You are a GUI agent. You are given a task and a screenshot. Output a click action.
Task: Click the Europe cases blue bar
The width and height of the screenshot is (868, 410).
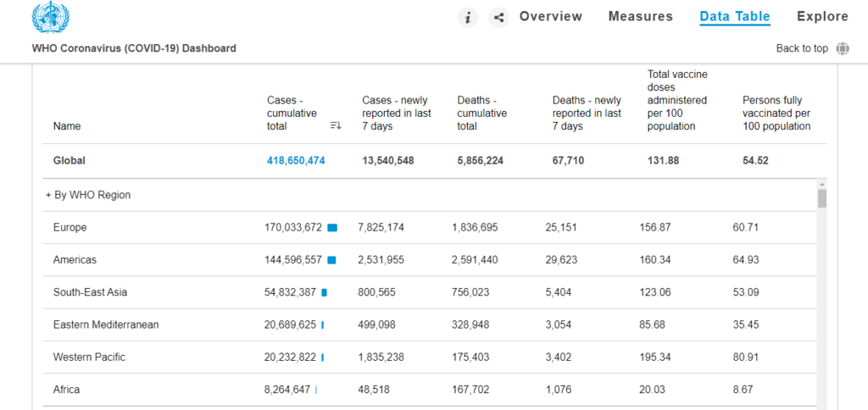click(x=332, y=228)
